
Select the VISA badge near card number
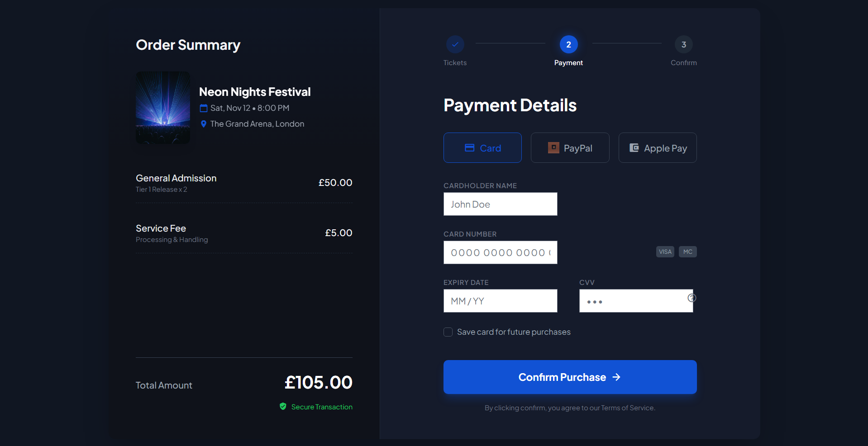click(665, 251)
